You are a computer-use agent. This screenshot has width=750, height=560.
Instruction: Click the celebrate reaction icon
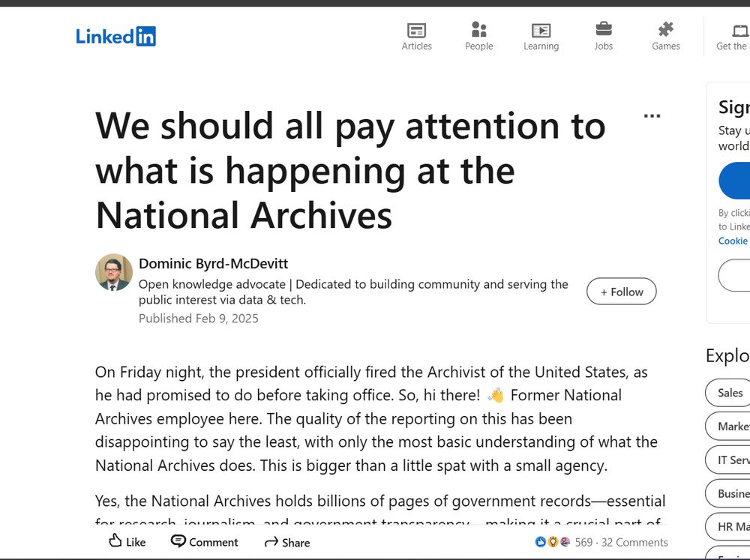coord(565,542)
